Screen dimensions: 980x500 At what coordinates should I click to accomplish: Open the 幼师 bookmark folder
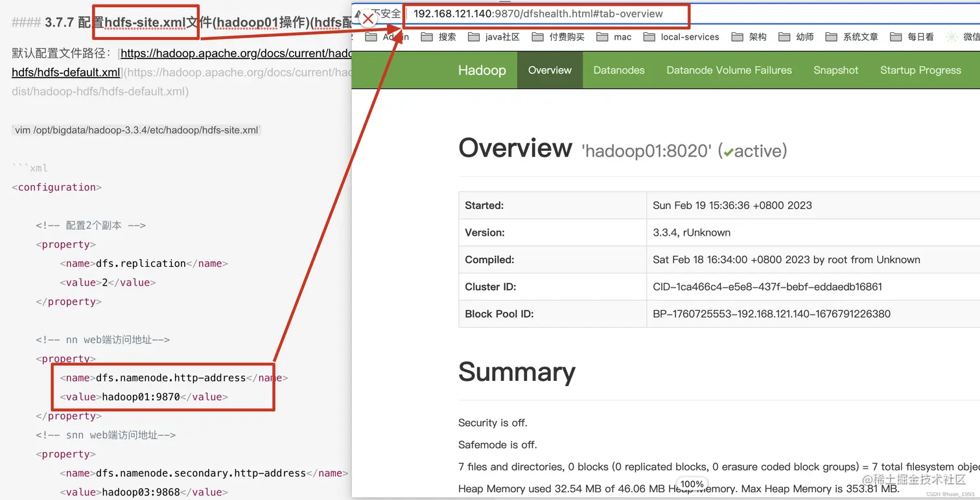[x=796, y=37]
